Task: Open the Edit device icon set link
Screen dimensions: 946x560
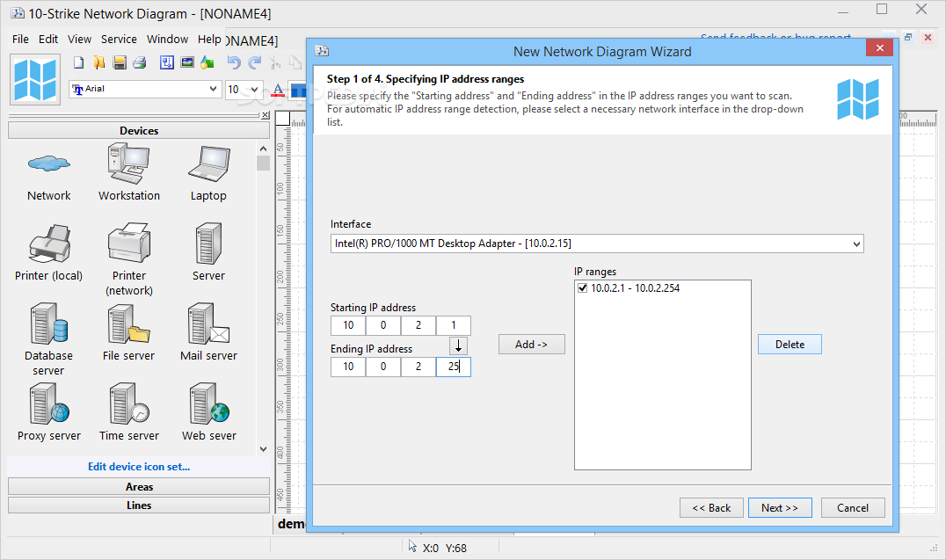Action: [x=139, y=467]
